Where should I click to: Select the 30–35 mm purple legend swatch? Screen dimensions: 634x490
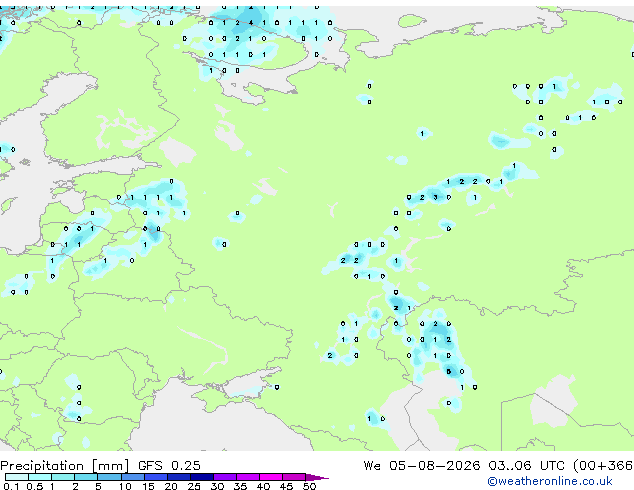coord(225,477)
